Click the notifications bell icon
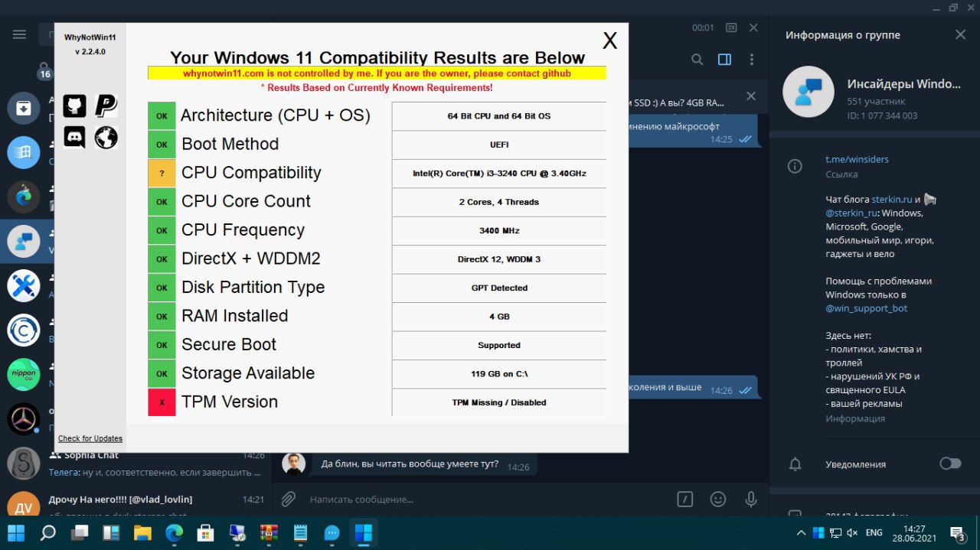980x550 pixels. [795, 464]
